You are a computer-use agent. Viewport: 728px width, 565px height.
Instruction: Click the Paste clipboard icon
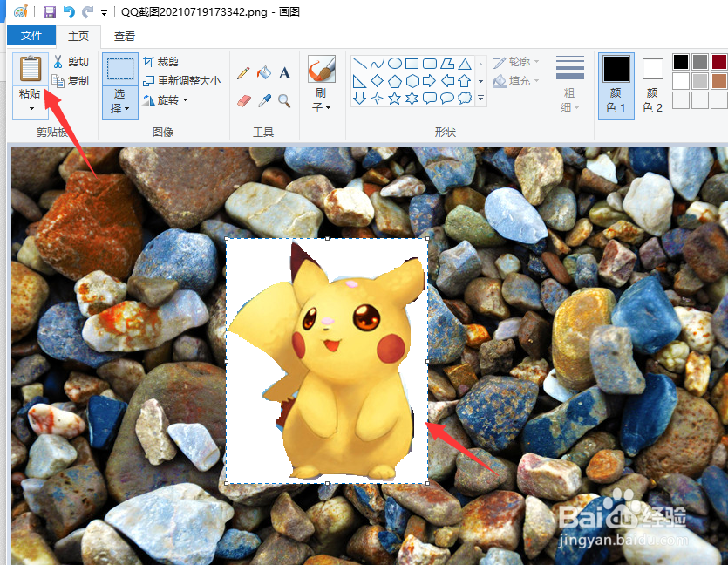pyautogui.click(x=31, y=68)
